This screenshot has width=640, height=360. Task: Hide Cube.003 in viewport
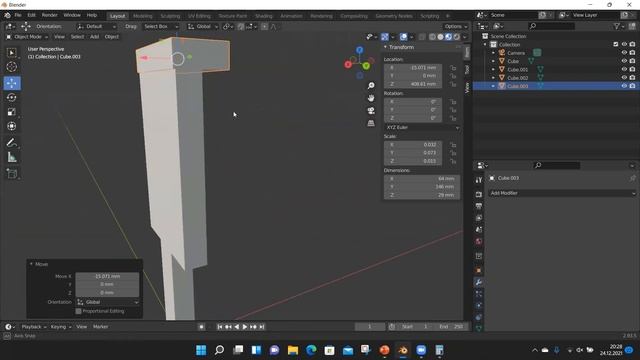(x=624, y=86)
